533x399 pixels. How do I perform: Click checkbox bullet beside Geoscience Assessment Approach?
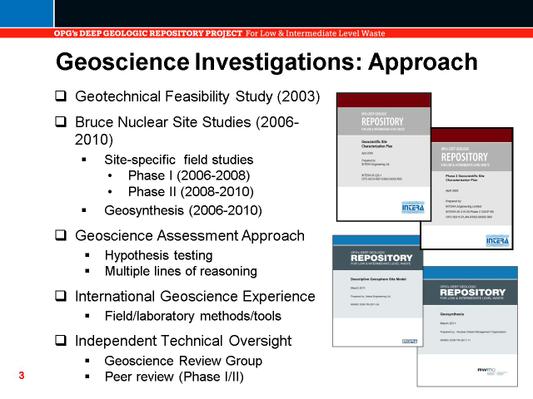coord(61,235)
